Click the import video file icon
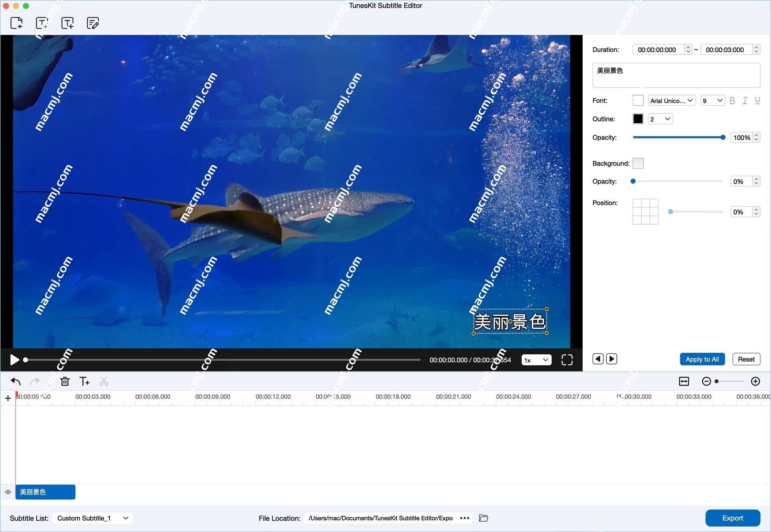The image size is (771, 532). coord(16,23)
